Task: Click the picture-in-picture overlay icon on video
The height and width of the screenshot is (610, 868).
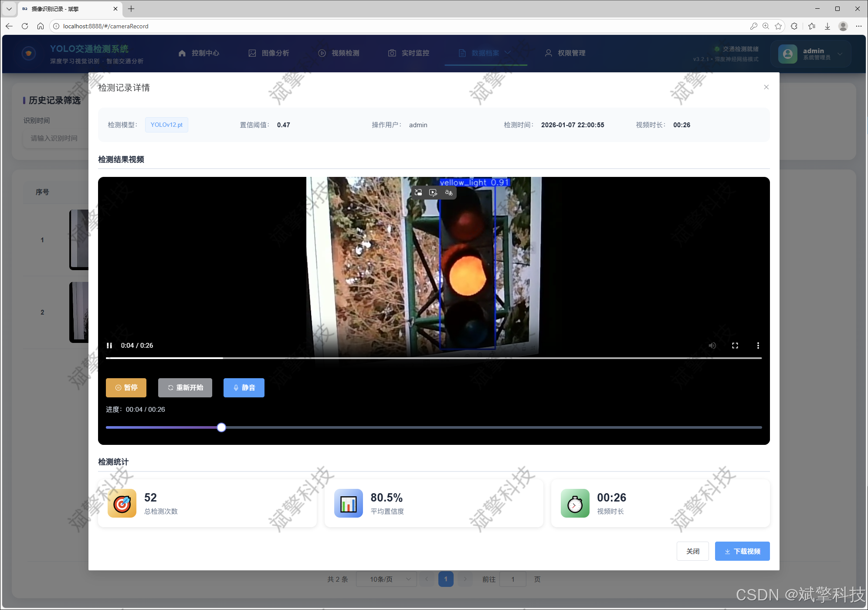Action: point(418,193)
